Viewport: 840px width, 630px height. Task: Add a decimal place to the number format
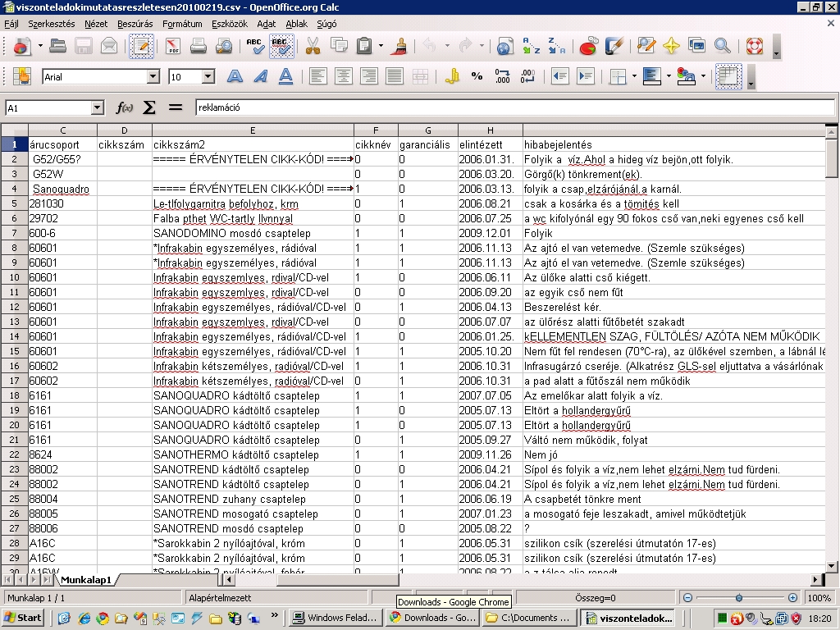coord(503,76)
